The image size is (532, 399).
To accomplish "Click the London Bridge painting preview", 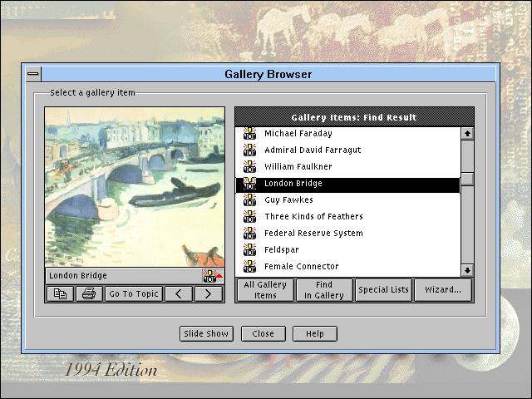I will point(135,187).
